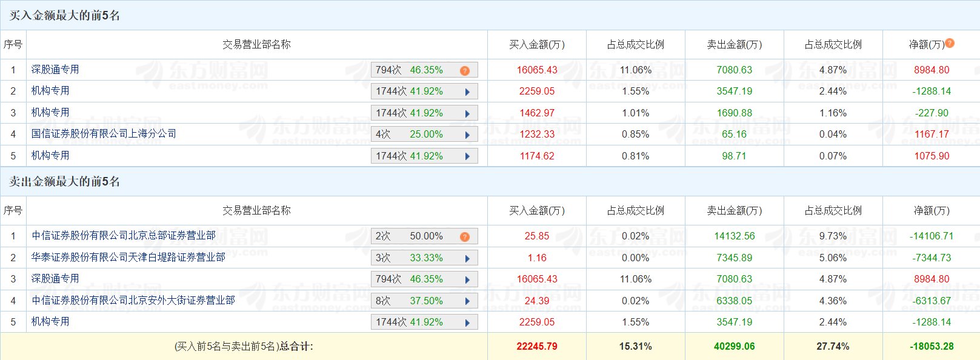Select the total ratio 27.74%
980x360 pixels.
[833, 347]
